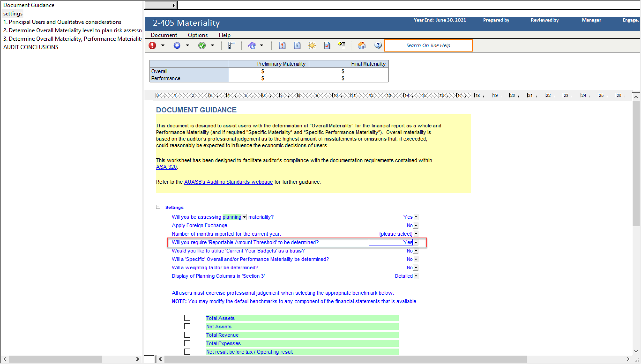Click the blue comment bubble icon
641x364 pixels.
[177, 45]
